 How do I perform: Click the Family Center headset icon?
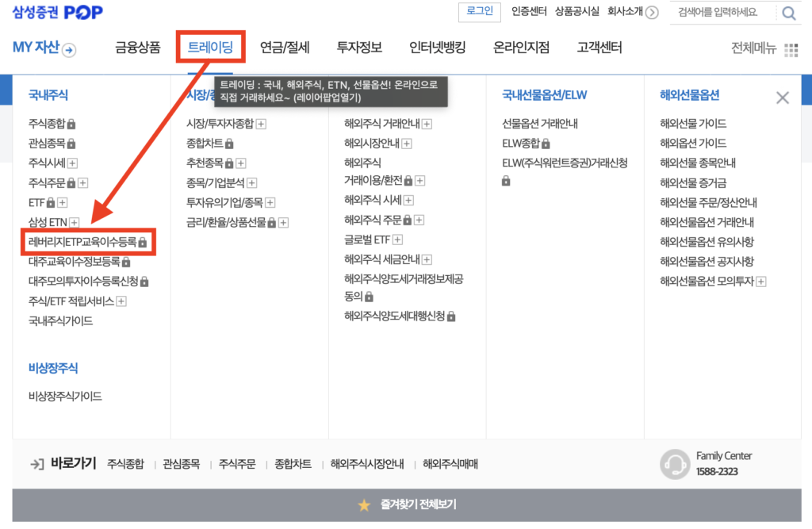tap(675, 464)
